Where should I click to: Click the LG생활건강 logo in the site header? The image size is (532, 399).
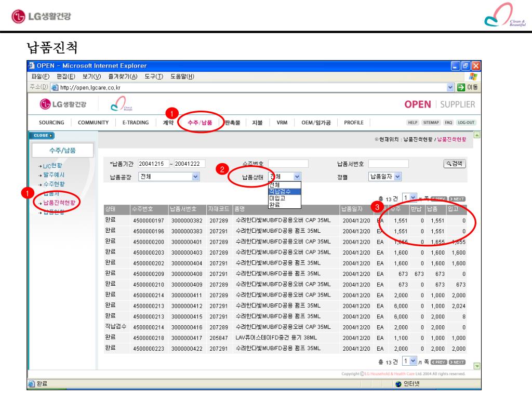click(x=63, y=104)
